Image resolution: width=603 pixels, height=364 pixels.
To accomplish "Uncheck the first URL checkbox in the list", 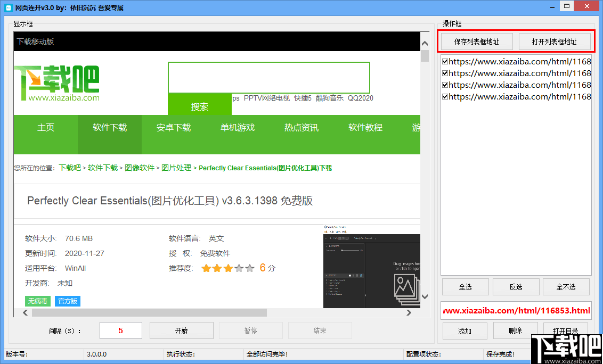I will click(x=445, y=61).
